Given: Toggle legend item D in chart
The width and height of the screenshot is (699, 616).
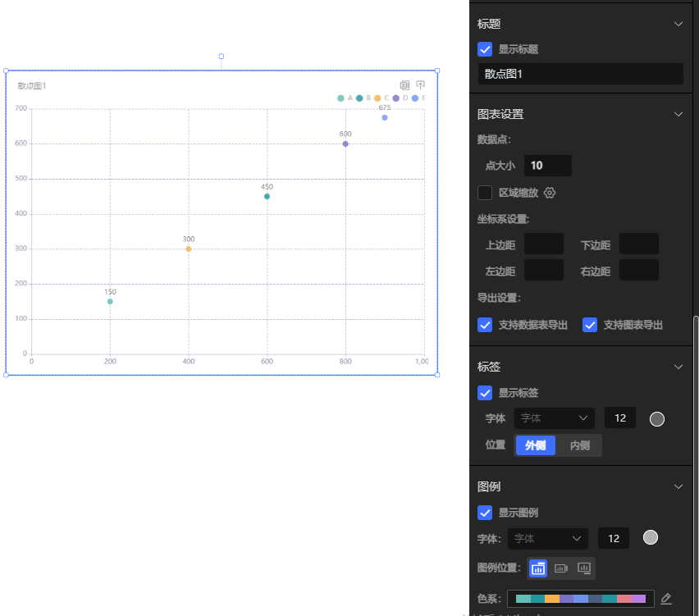Looking at the screenshot, I should (x=400, y=98).
